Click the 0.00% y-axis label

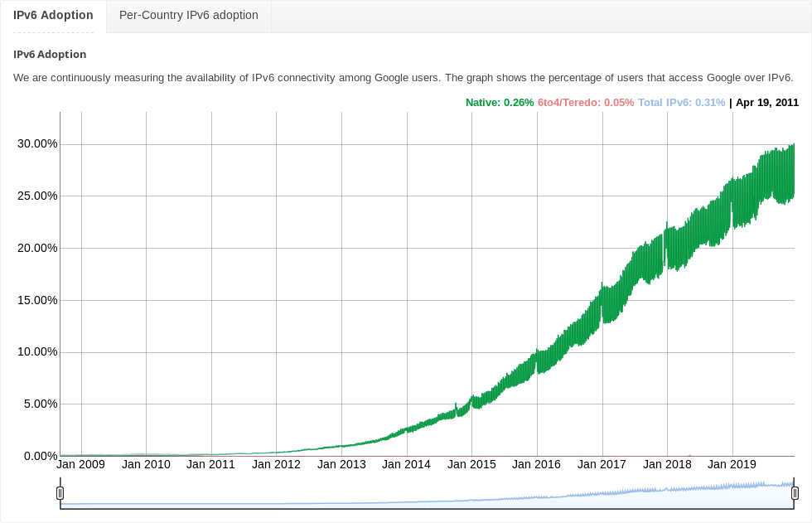[41, 456]
